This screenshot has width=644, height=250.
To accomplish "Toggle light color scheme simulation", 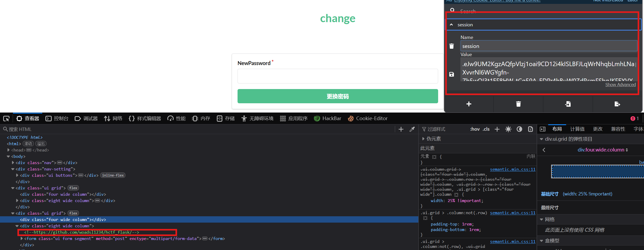I will 508,129.
